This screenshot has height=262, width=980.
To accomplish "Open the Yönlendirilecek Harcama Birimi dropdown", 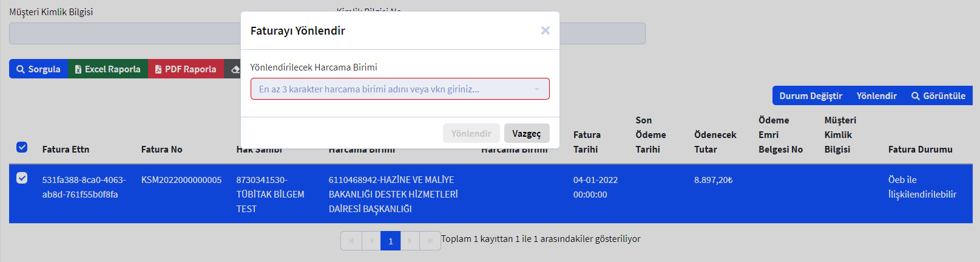I will [x=400, y=89].
